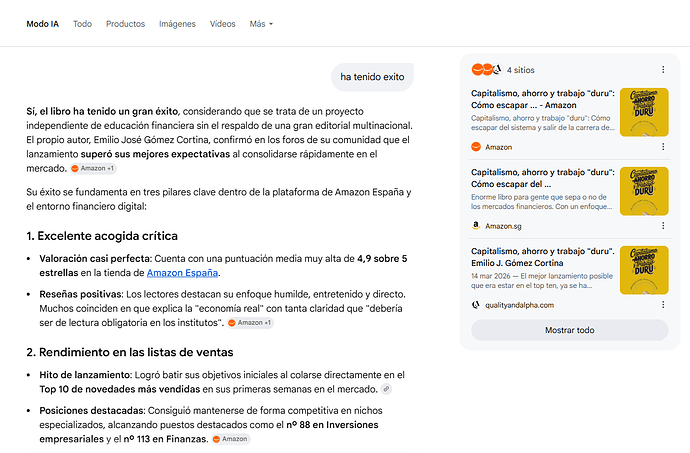Image resolution: width=690 pixels, height=453 pixels.
Task: Click the Mostrar todo button
Action: (x=569, y=330)
